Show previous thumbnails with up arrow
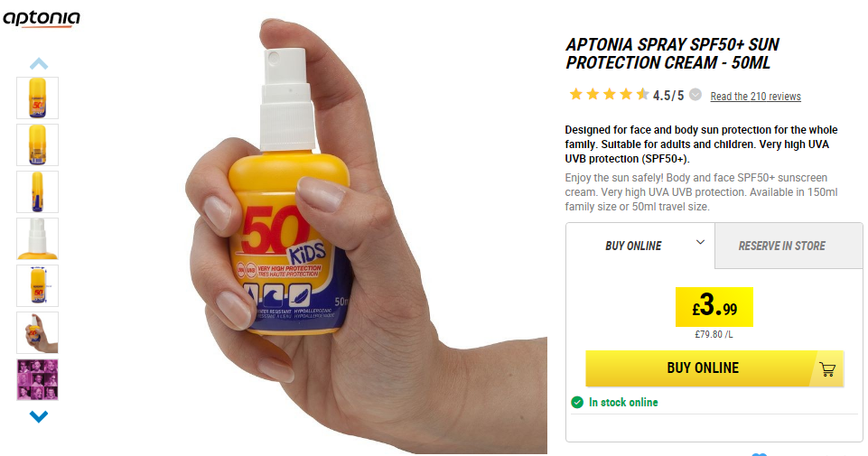This screenshot has width=868, height=456. pyautogui.click(x=38, y=63)
